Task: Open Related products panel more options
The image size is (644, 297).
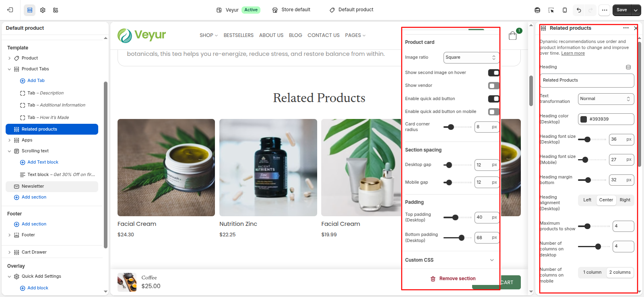Action: coord(626,28)
